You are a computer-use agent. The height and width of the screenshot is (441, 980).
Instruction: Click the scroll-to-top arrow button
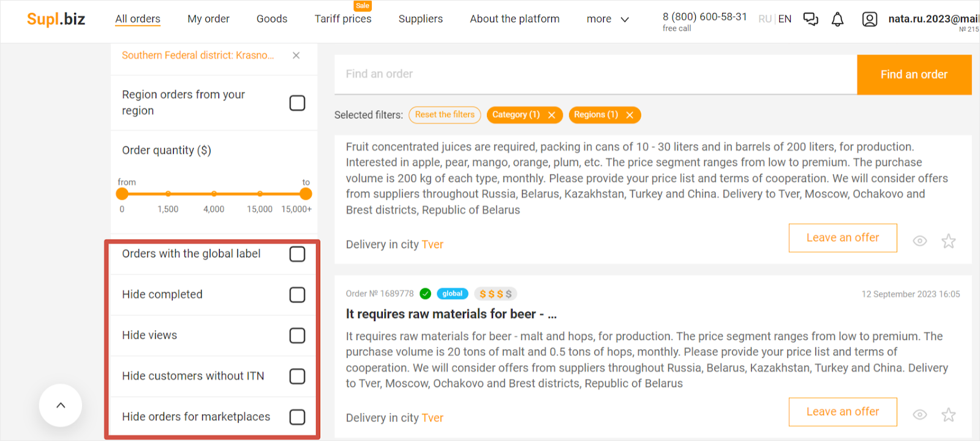click(61, 405)
